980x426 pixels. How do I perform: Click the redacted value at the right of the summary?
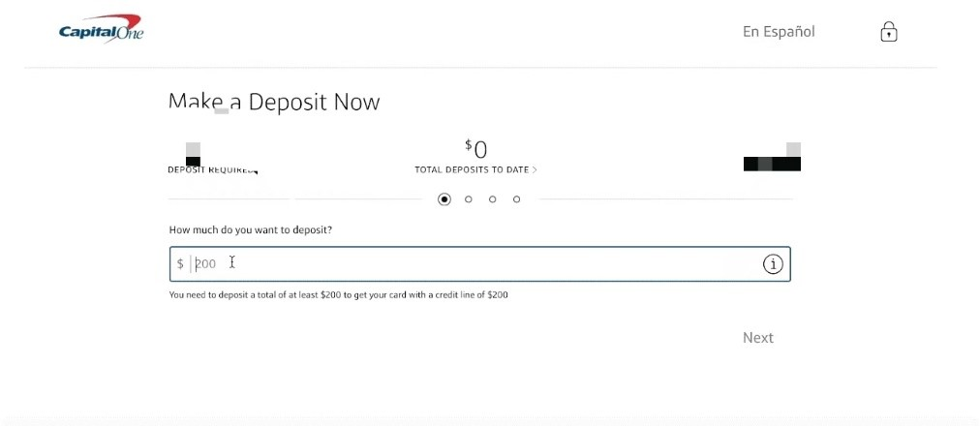(772, 162)
